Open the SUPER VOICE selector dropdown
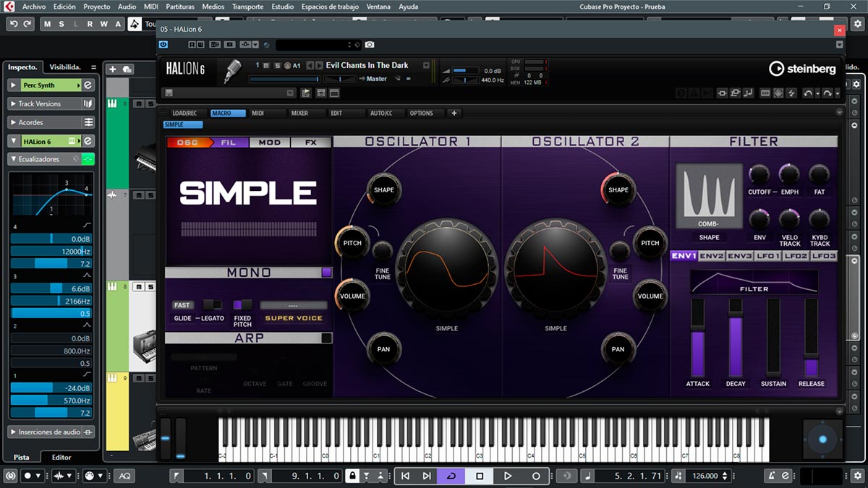 [294, 305]
